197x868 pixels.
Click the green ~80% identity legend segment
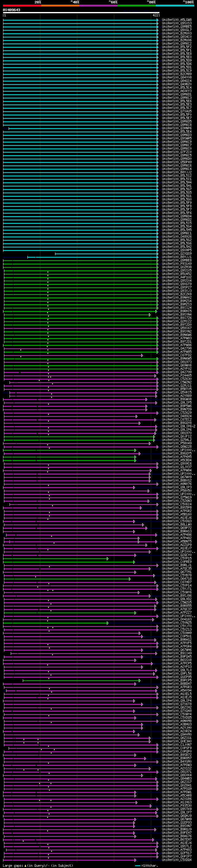pyautogui.click(x=136, y=6)
